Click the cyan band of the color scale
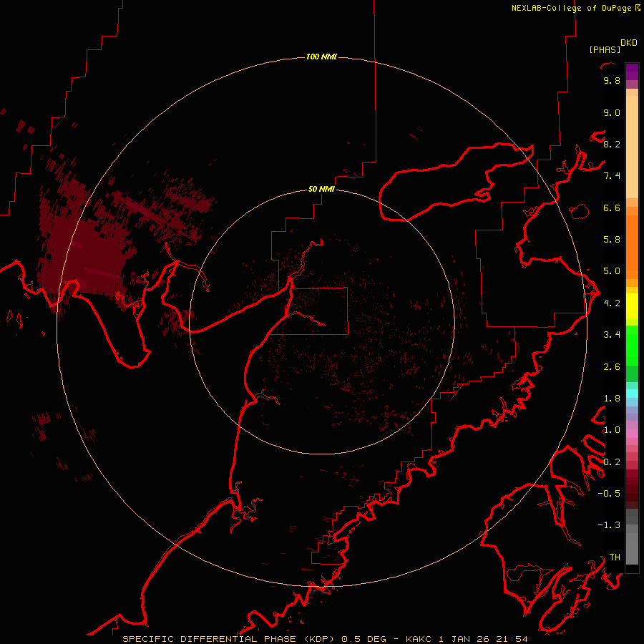 (632, 394)
